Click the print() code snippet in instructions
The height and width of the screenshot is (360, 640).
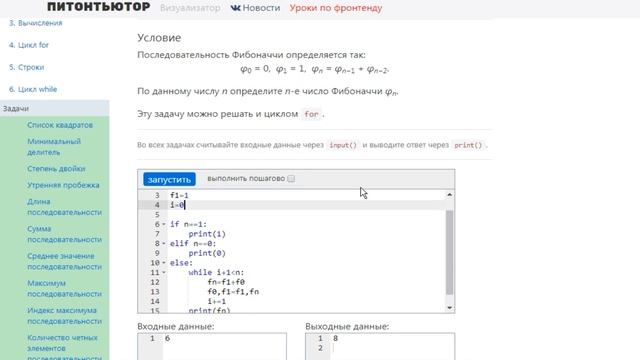tap(468, 145)
